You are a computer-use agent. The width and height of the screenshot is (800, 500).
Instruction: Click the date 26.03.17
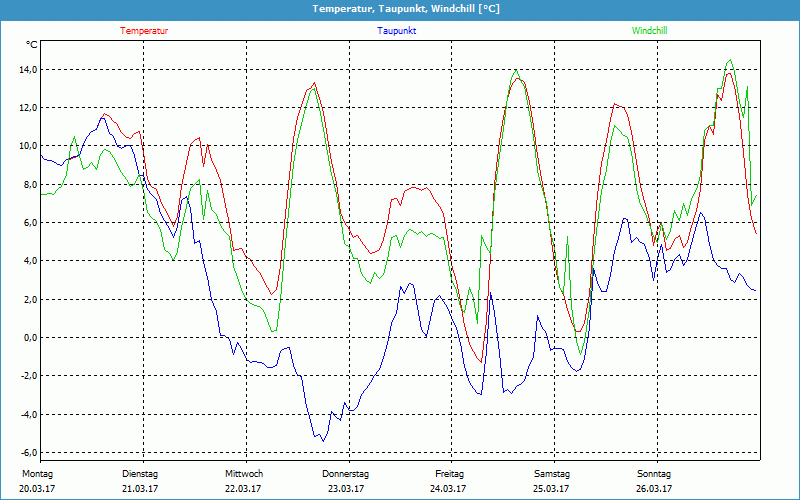click(x=654, y=489)
